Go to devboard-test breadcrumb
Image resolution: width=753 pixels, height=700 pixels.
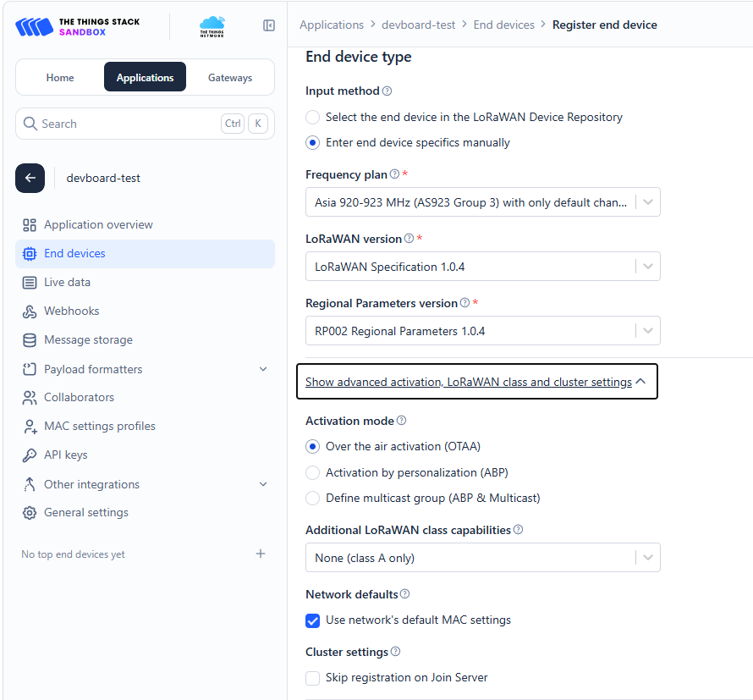pos(418,25)
